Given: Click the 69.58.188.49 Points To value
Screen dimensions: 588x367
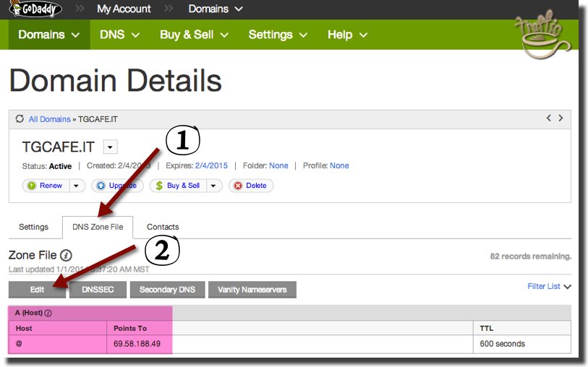Looking at the screenshot, I should point(137,344).
